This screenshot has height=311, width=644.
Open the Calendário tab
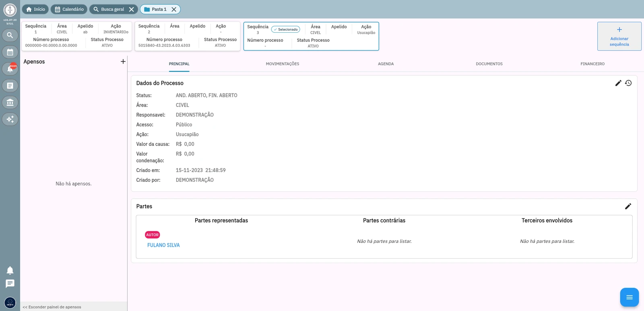69,9
